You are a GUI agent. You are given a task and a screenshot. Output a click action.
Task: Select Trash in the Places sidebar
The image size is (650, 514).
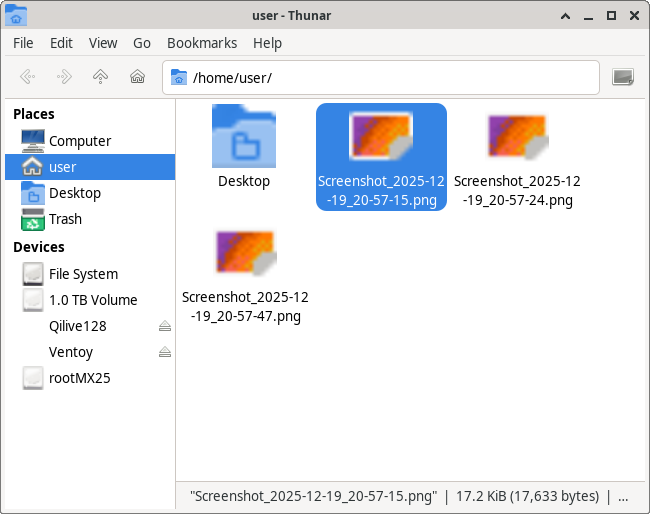coord(65,219)
